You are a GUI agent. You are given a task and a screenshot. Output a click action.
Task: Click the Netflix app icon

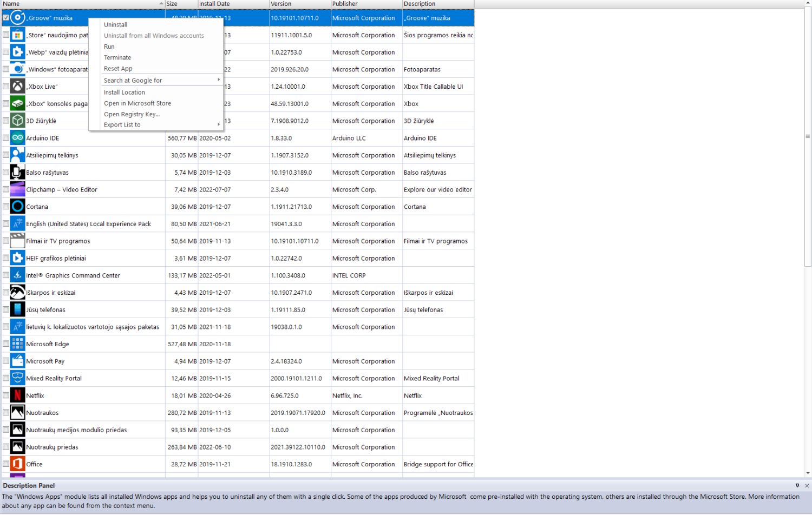[17, 395]
